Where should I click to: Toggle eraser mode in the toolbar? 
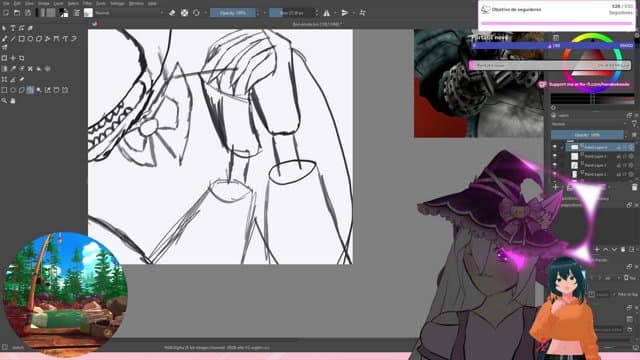(x=172, y=13)
